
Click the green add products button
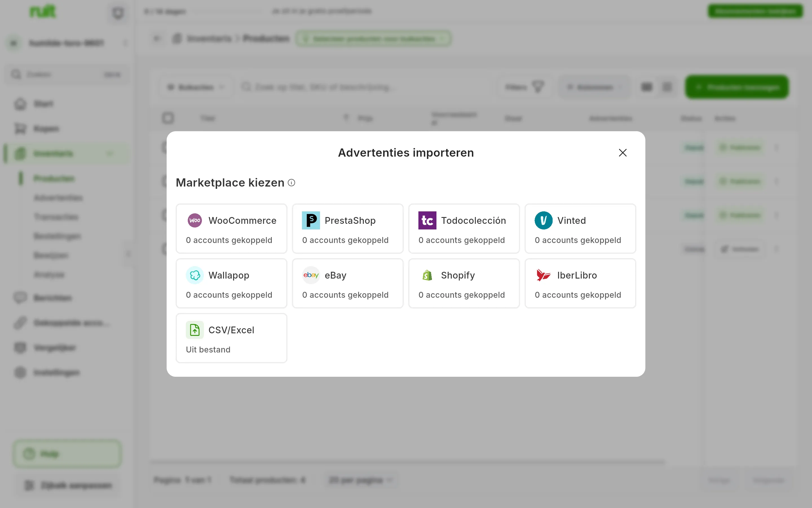pyautogui.click(x=737, y=87)
